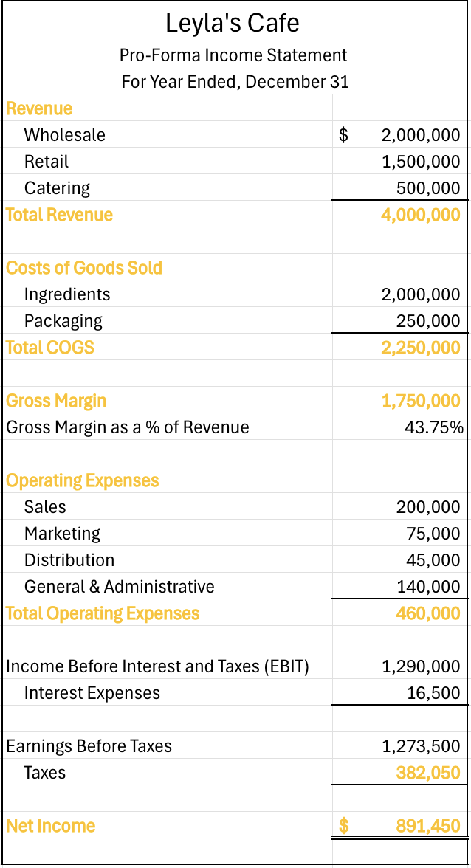Select the Distribution label cell
Viewport: 471px width, 868px height.
69,560
